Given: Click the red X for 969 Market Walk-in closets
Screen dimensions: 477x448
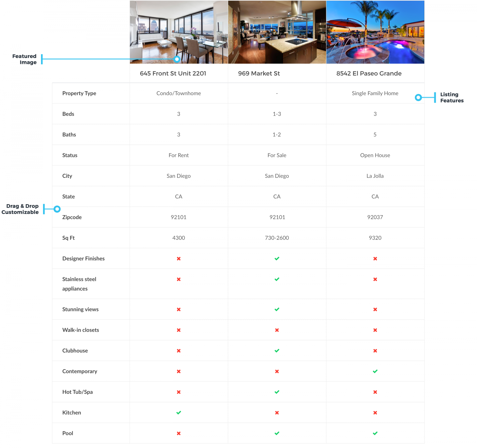Looking at the screenshot, I should (277, 330).
